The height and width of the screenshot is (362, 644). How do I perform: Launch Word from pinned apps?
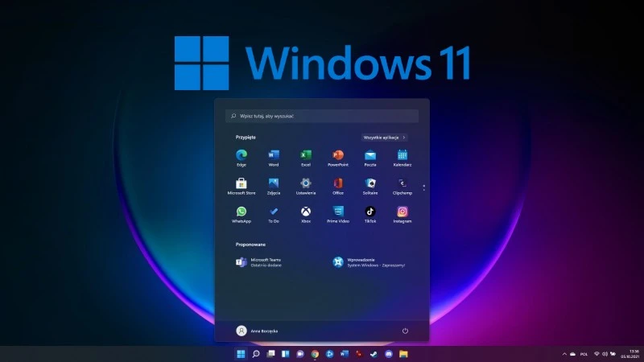(x=274, y=158)
